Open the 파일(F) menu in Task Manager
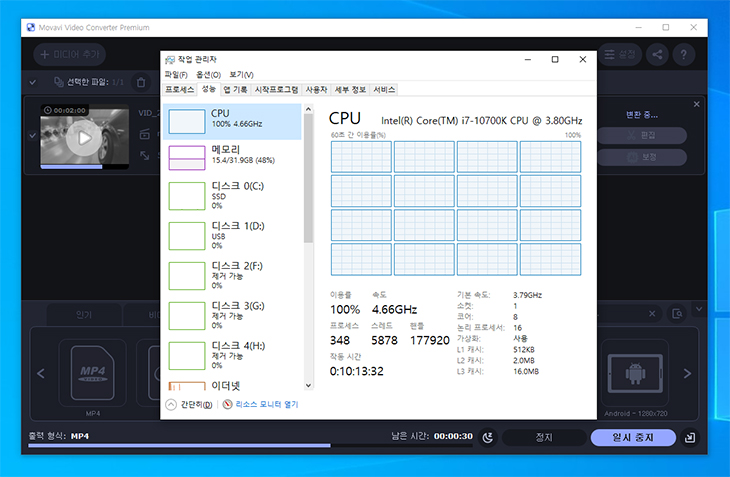This screenshot has height=477, width=730. pos(176,75)
